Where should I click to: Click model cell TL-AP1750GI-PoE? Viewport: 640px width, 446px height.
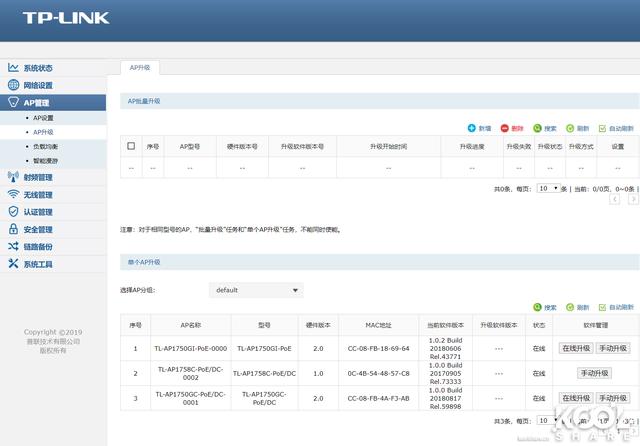click(x=264, y=348)
